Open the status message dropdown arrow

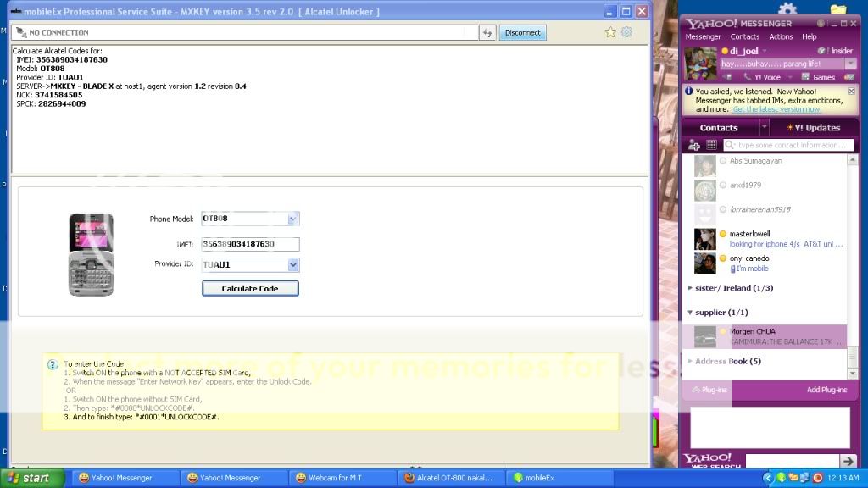850,64
